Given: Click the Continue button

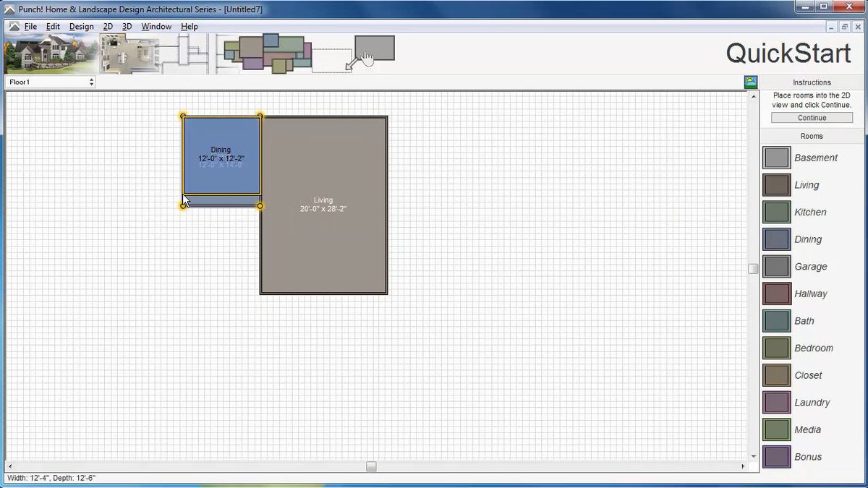Looking at the screenshot, I should (812, 118).
